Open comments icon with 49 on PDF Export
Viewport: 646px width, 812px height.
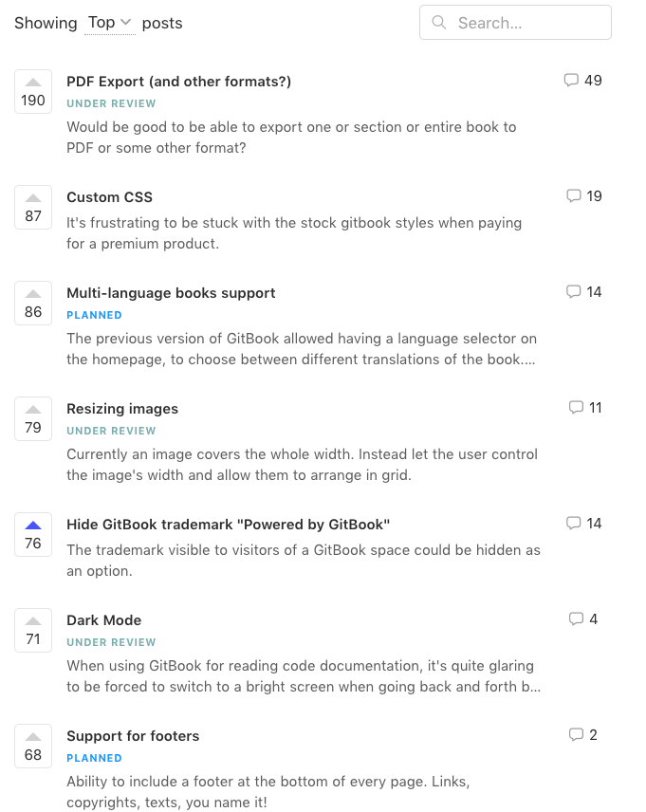[571, 81]
